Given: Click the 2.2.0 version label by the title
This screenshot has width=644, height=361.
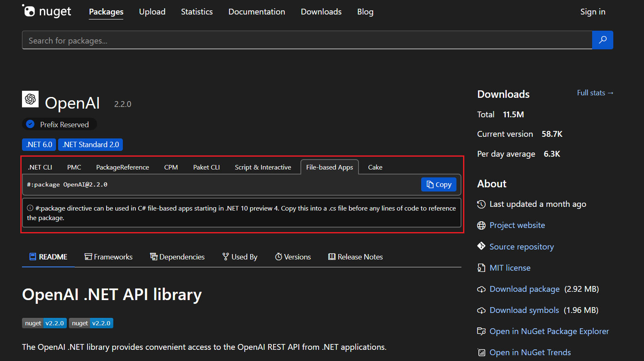Looking at the screenshot, I should (123, 104).
